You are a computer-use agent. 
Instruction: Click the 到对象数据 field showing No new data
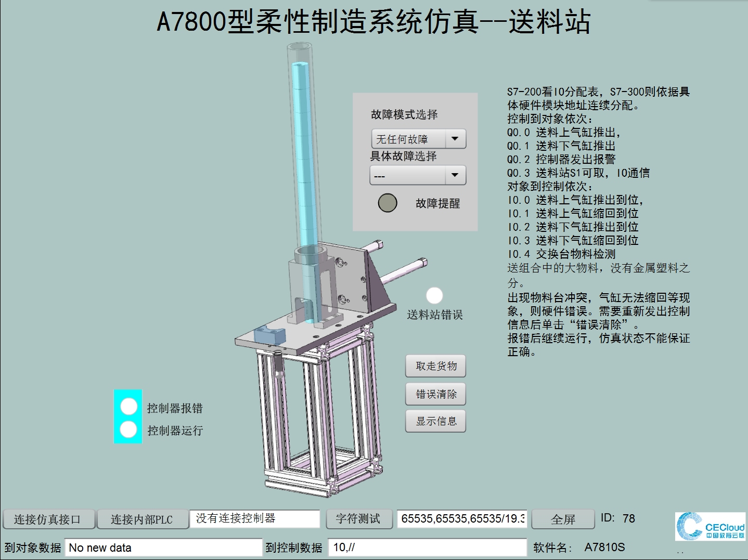[x=163, y=548]
